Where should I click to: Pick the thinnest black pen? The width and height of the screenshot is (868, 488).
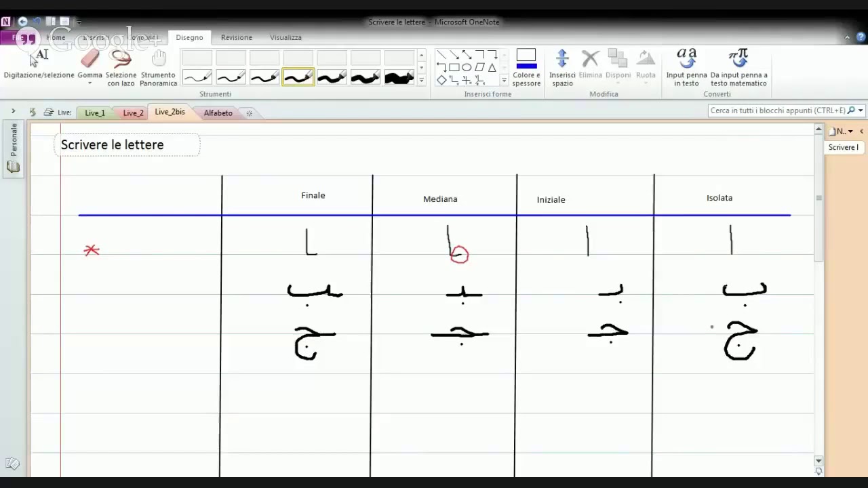pos(197,77)
